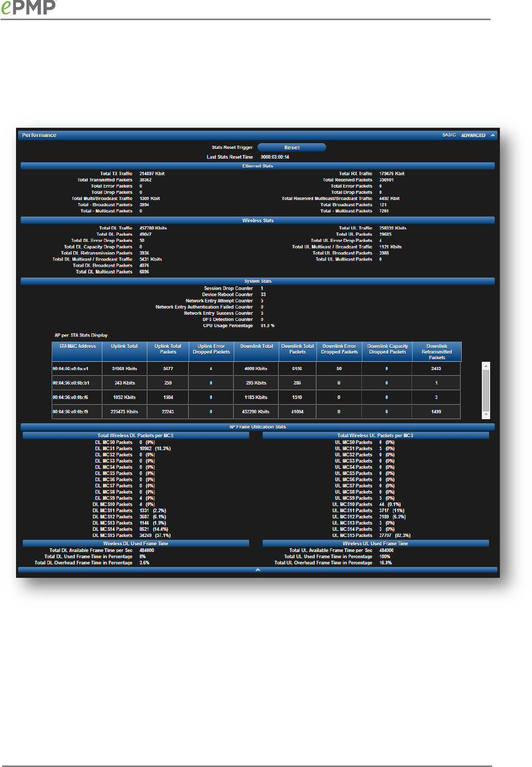Viewport: 532px width, 767px height.
Task: Click the STA table scrollbar thumb
Action: point(486,391)
